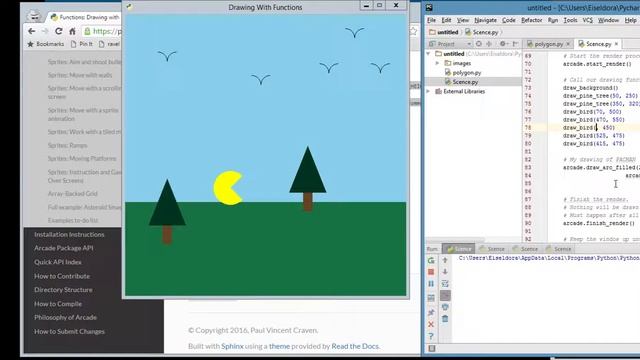The height and width of the screenshot is (360, 640).
Task: Click the down arrow in the Run console toolbar
Action: click(x=445, y=272)
